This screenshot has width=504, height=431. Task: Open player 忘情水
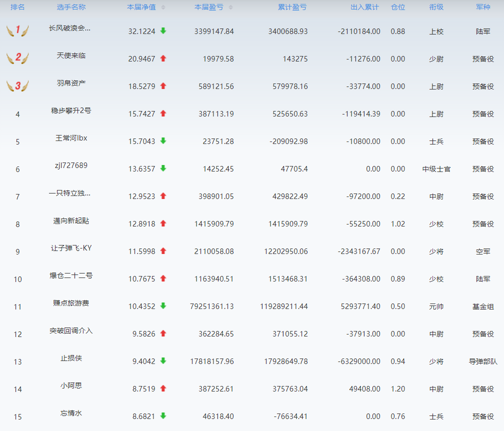point(71,413)
